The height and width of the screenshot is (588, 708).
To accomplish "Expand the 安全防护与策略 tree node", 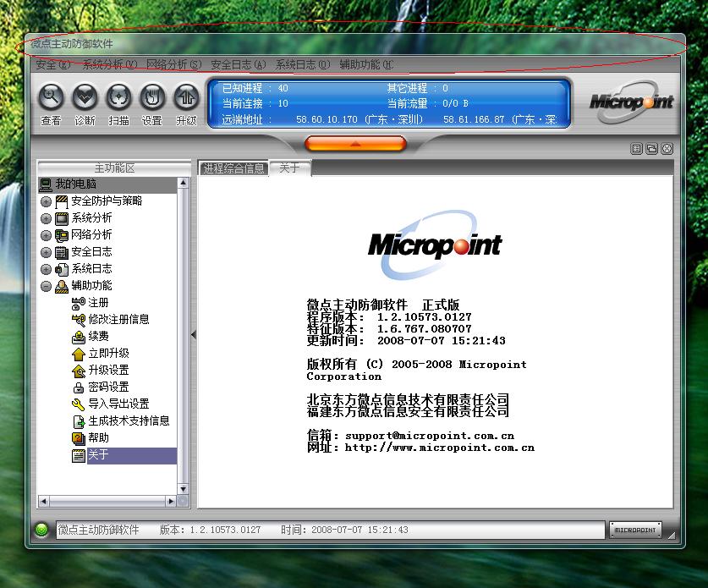I will coord(46,201).
